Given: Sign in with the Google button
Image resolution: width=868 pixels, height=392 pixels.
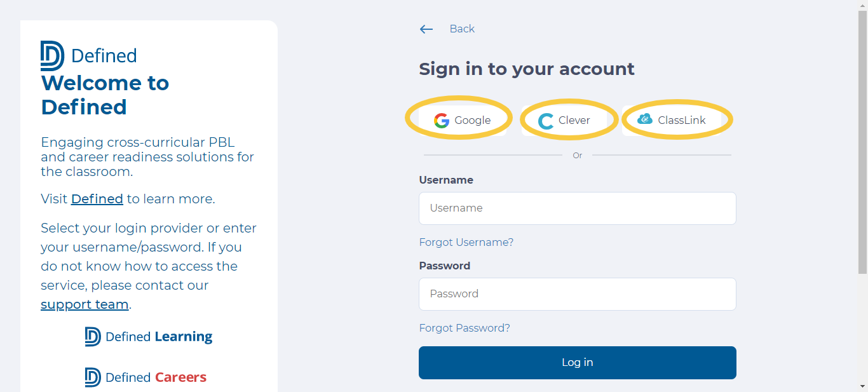Looking at the screenshot, I should (463, 121).
